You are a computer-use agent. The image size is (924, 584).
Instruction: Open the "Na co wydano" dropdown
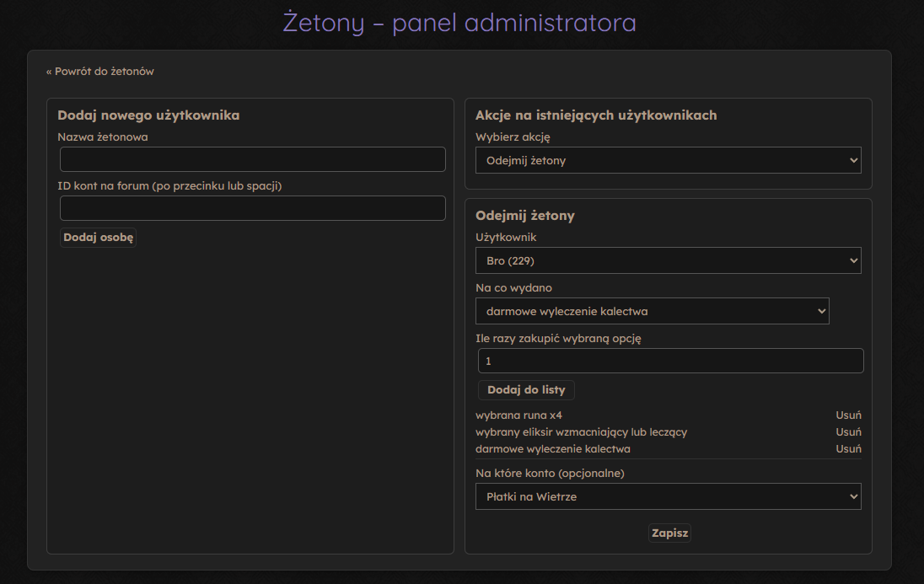652,311
